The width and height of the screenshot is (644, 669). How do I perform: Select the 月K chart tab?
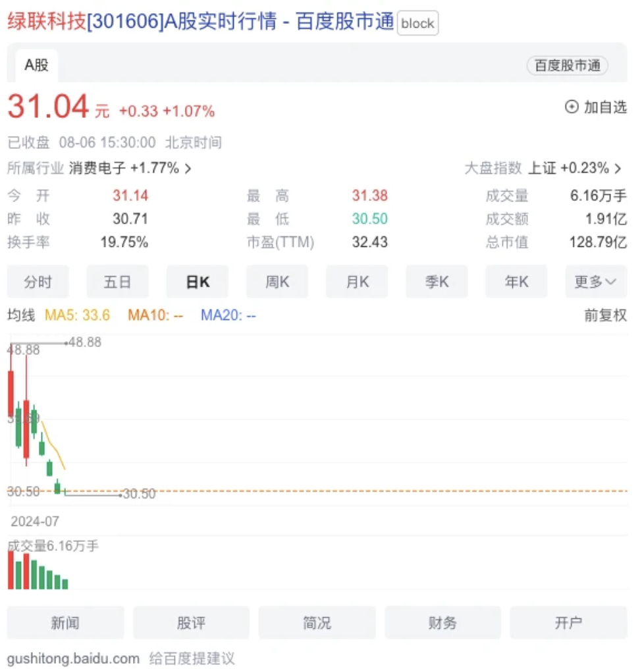[x=357, y=282]
